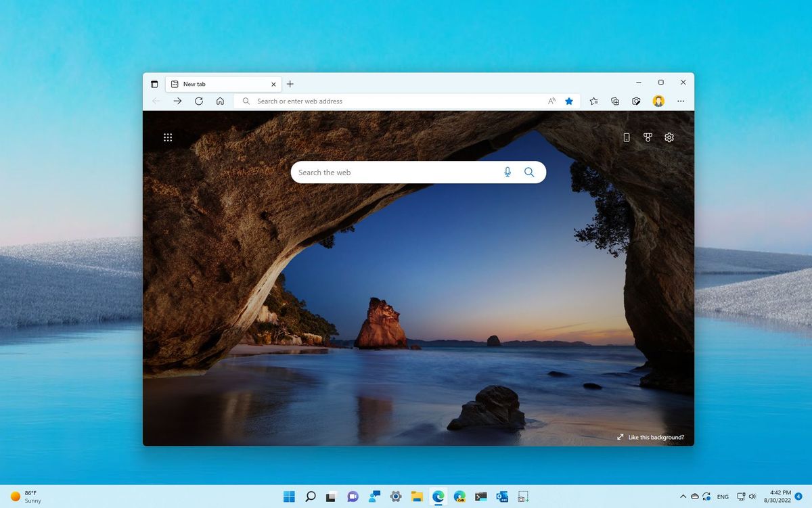The width and height of the screenshot is (812, 508).
Task: Expand the background image to fullscreen
Action: (x=620, y=437)
